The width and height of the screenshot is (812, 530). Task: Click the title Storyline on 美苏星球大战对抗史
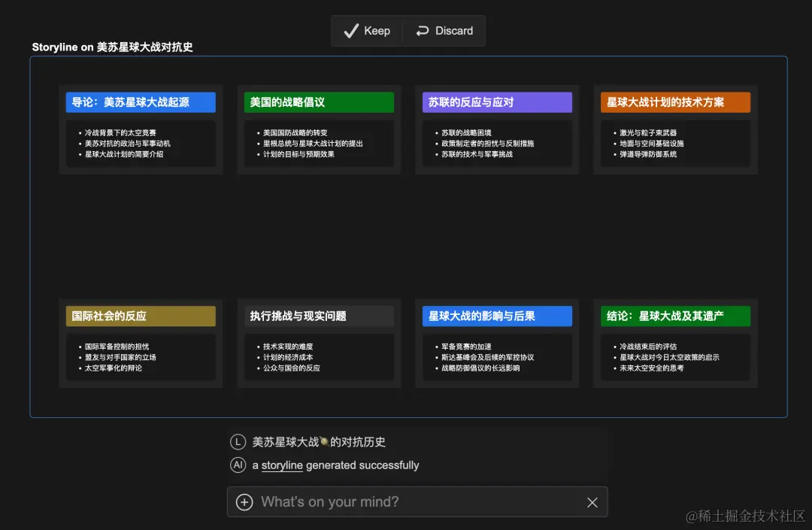coord(112,47)
